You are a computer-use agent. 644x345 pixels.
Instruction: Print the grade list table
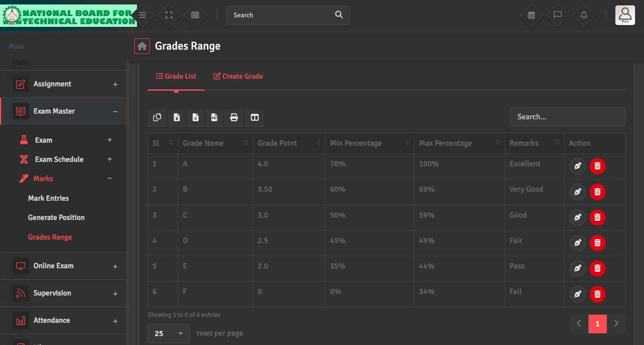coord(234,118)
